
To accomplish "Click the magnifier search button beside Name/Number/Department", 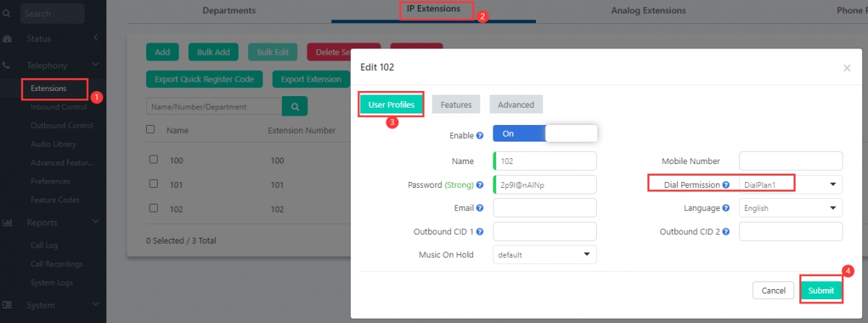I will tap(294, 106).
